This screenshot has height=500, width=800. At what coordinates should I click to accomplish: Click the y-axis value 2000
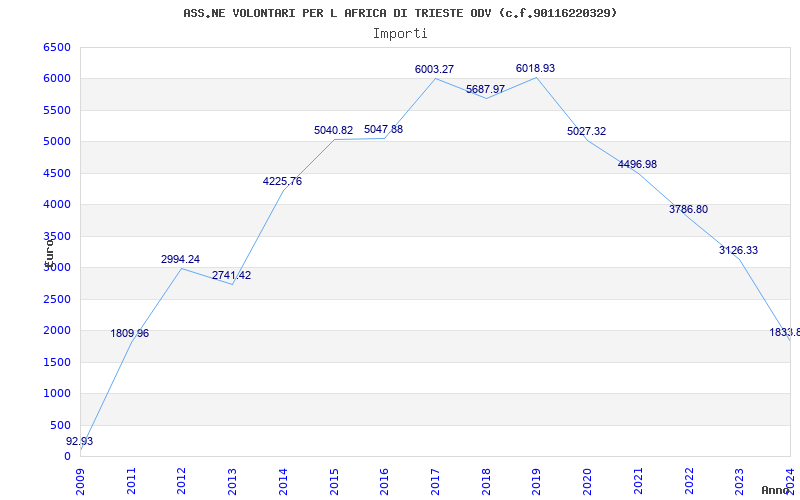[x=57, y=331]
